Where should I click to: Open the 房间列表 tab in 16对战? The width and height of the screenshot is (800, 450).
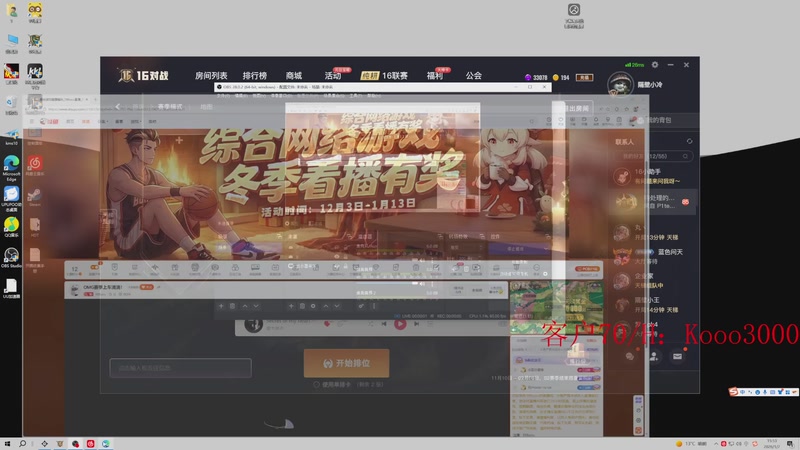tap(211, 76)
